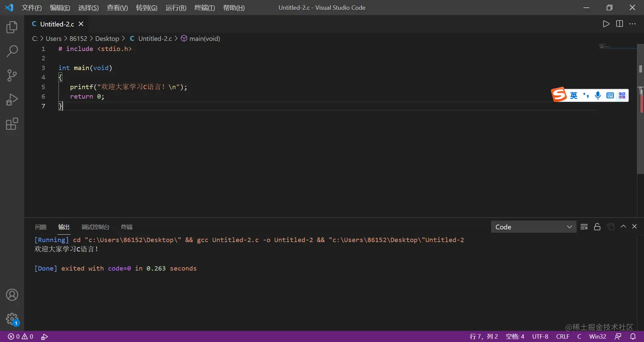Open the Sogou toolbox grid icon
Viewport: 644px width, 342px height.
[x=622, y=95]
